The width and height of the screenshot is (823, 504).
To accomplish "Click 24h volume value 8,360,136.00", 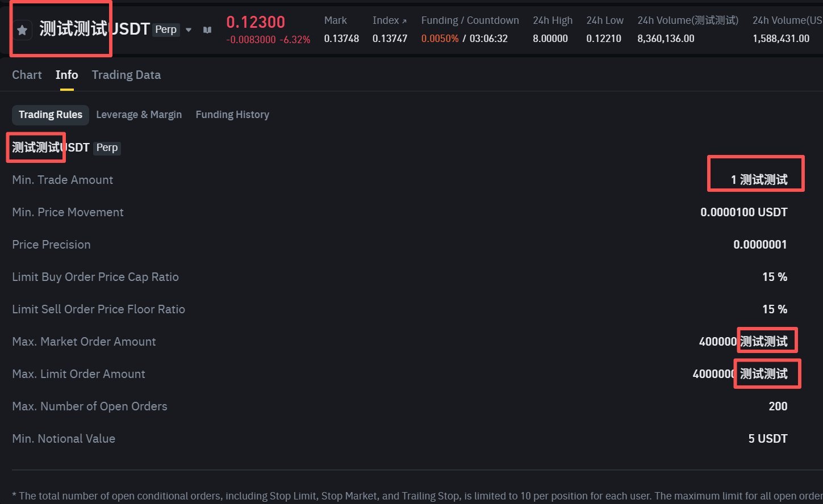I will [666, 39].
